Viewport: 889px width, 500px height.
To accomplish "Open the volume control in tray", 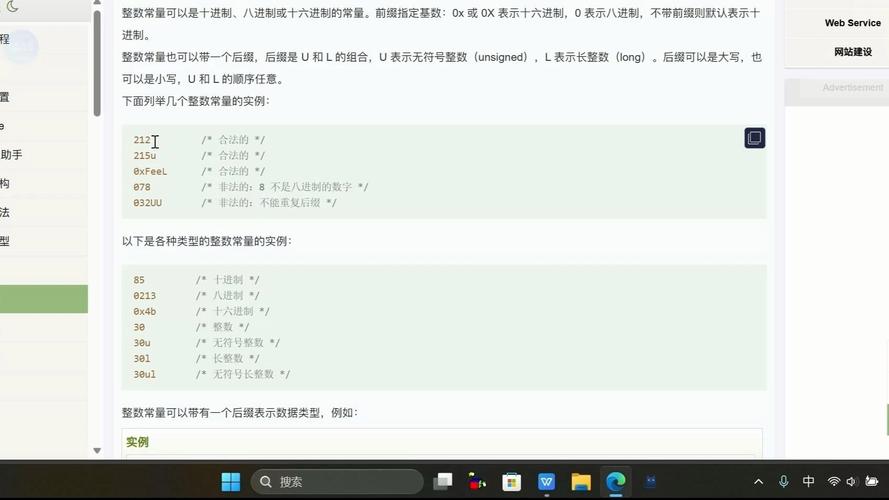I will (x=851, y=482).
